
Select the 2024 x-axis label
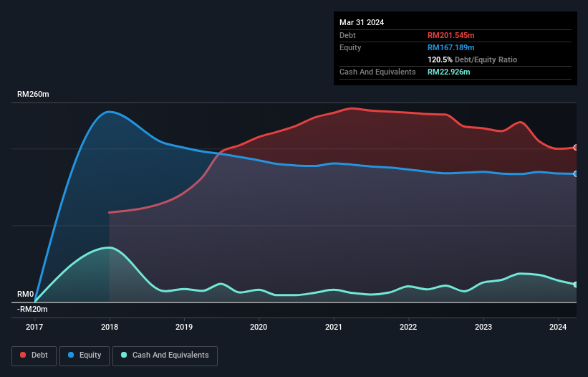pos(558,327)
